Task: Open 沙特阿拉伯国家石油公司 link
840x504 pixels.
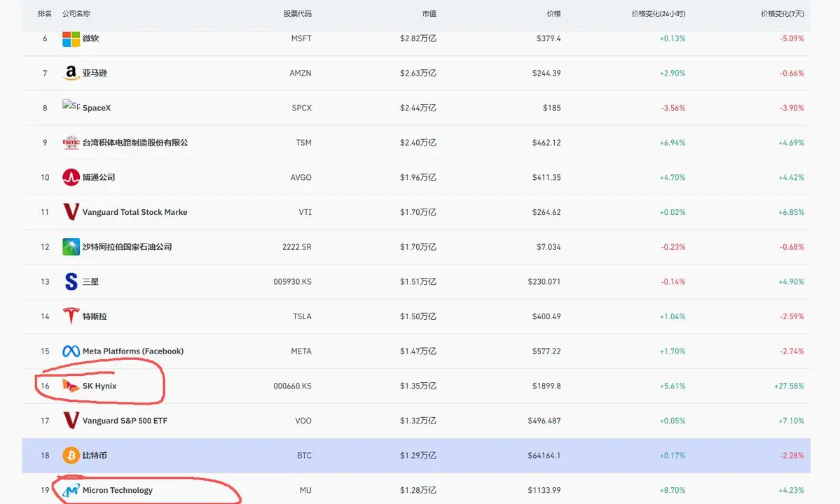Action: (127, 247)
